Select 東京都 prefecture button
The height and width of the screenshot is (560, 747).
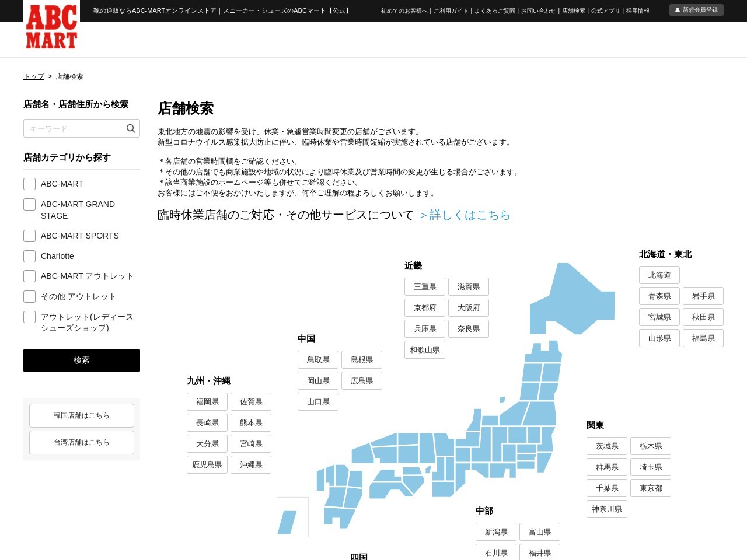click(651, 488)
